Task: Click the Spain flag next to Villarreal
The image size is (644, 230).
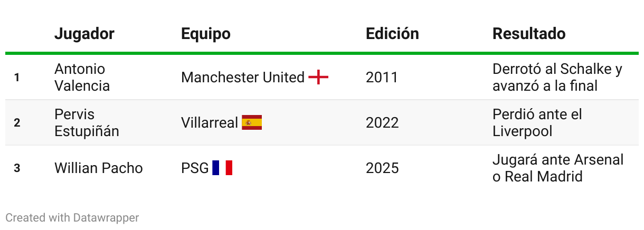Action: [252, 123]
